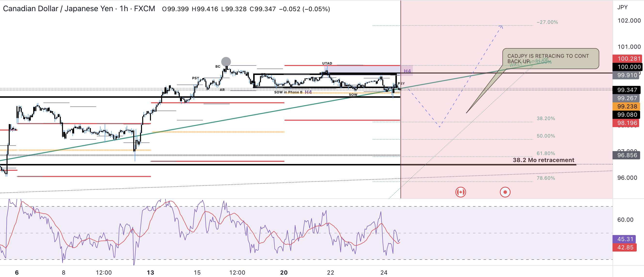Image resolution: width=644 pixels, height=277 pixels.
Task: Click the UTAD annotation label
Action: coord(327,63)
